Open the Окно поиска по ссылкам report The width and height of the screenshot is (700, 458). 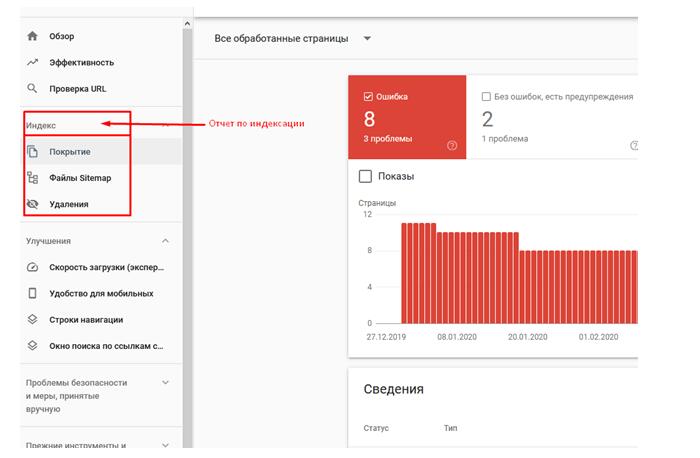[105, 346]
